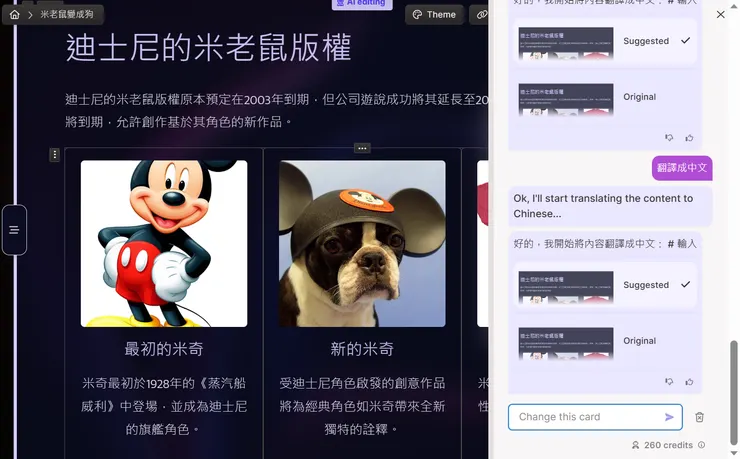Screen dimensions: 740x459
Task: Click the 新的米奇 card heading
Action: point(362,349)
